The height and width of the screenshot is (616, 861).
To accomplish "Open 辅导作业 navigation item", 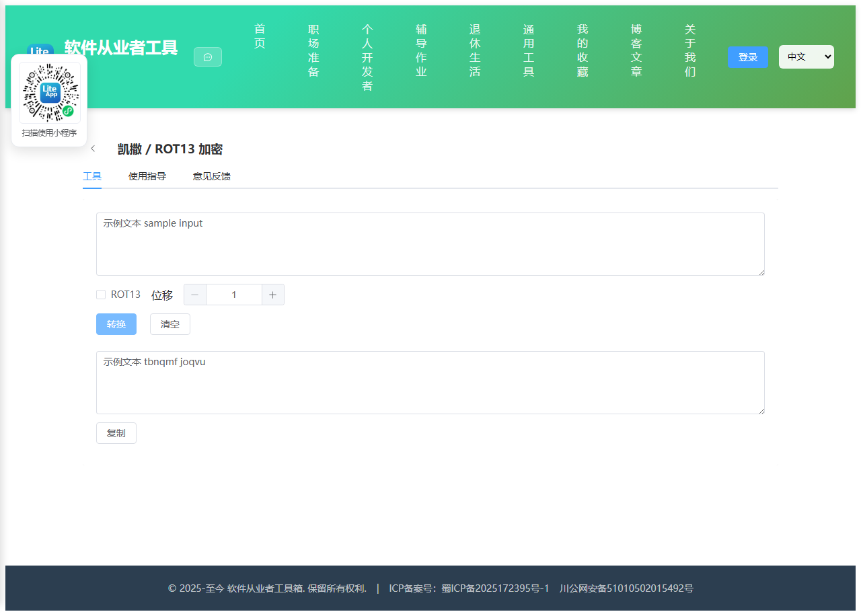I will pos(421,50).
